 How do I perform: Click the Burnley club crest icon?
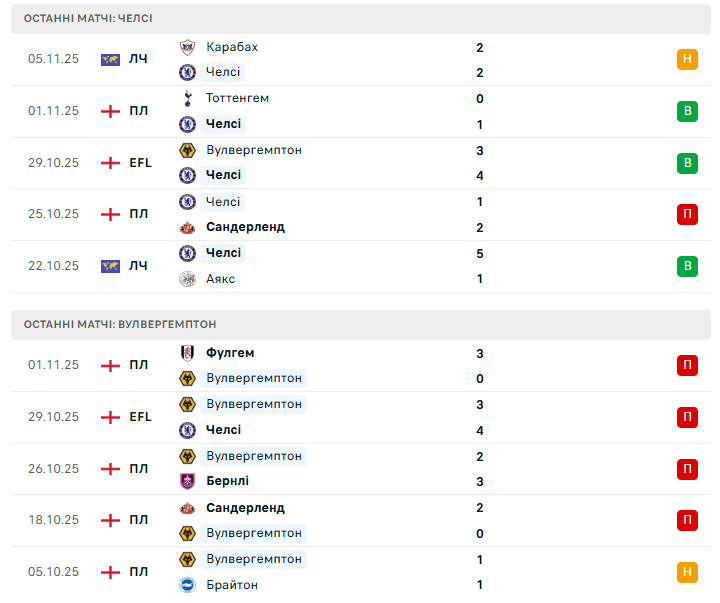[x=187, y=481]
